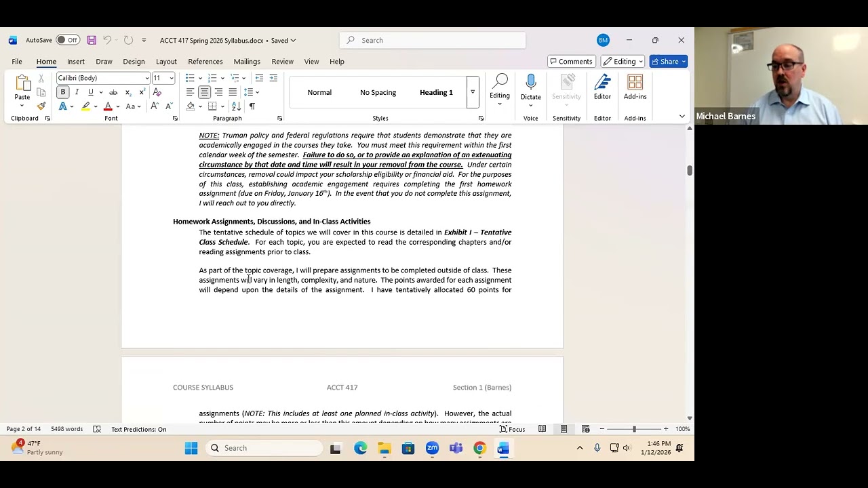Screen dimensions: 868x488
Task: Open the Windows Start menu
Action: (x=191, y=448)
